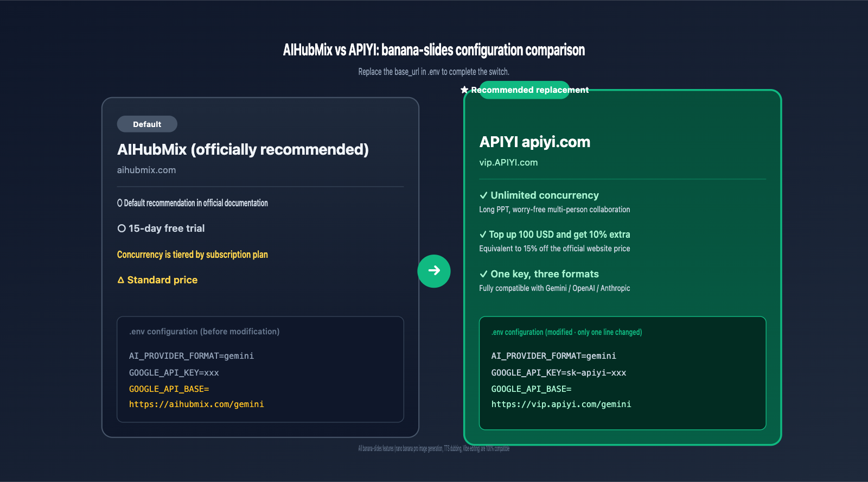The image size is (868, 482).
Task: Click the checkmark next to Top up 100 USD
Action: (483, 234)
